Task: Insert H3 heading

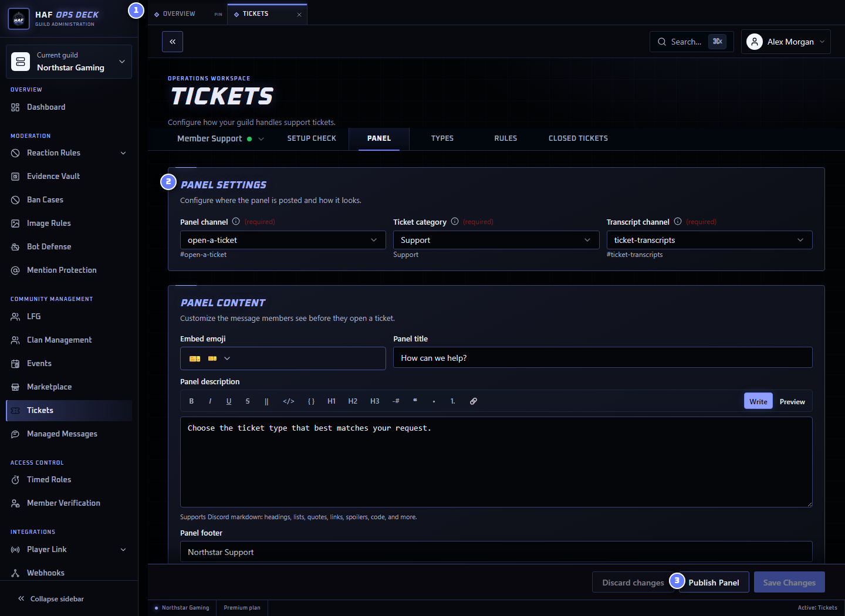Action: click(x=375, y=401)
